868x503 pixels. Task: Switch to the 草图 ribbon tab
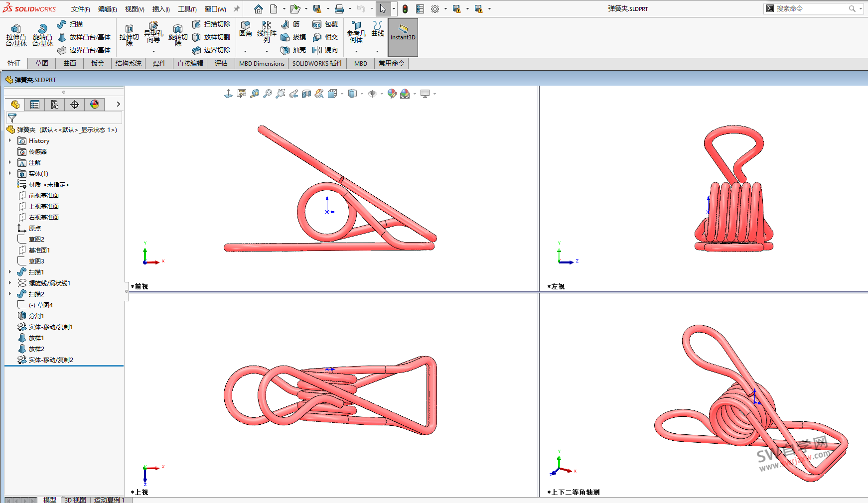point(41,63)
